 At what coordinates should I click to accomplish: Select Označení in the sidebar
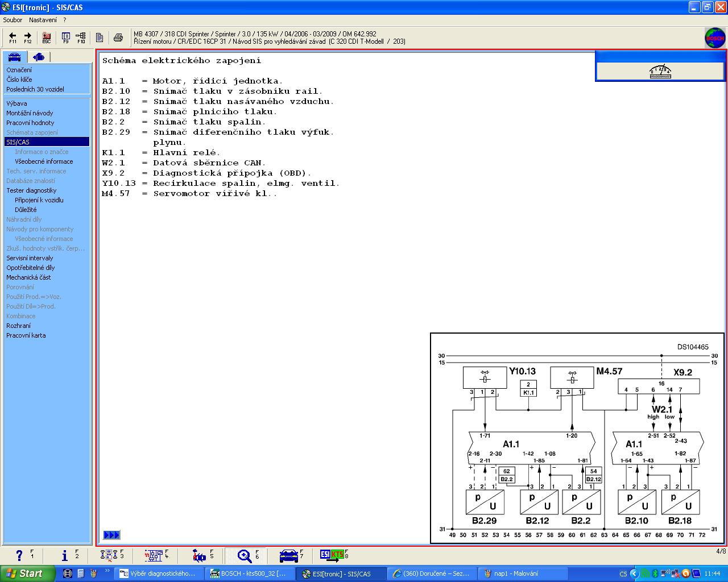click(x=19, y=70)
